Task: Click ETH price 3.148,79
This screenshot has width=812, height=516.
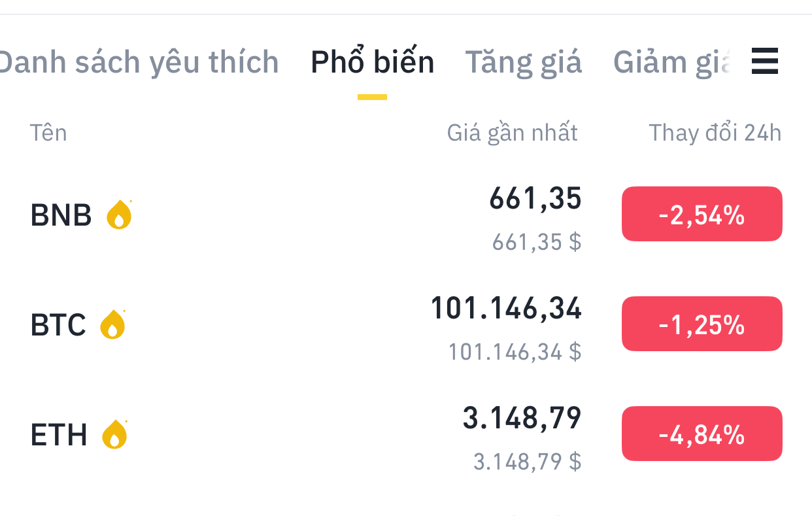Action: tap(522, 419)
